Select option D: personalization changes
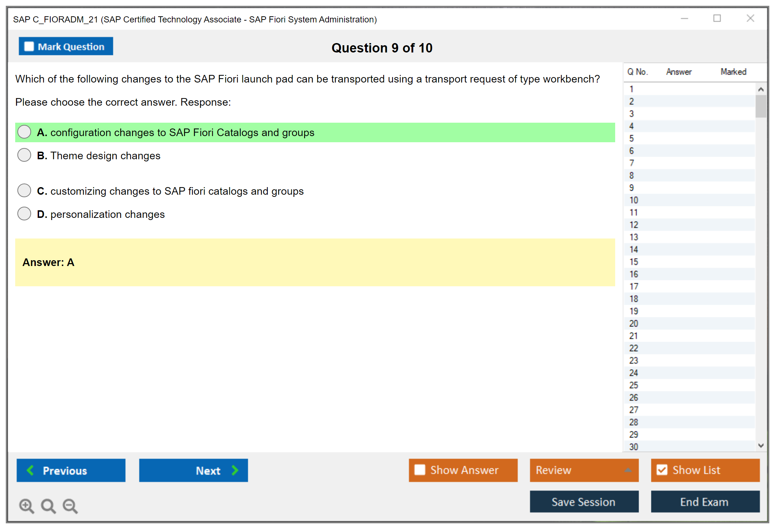 tap(24, 214)
